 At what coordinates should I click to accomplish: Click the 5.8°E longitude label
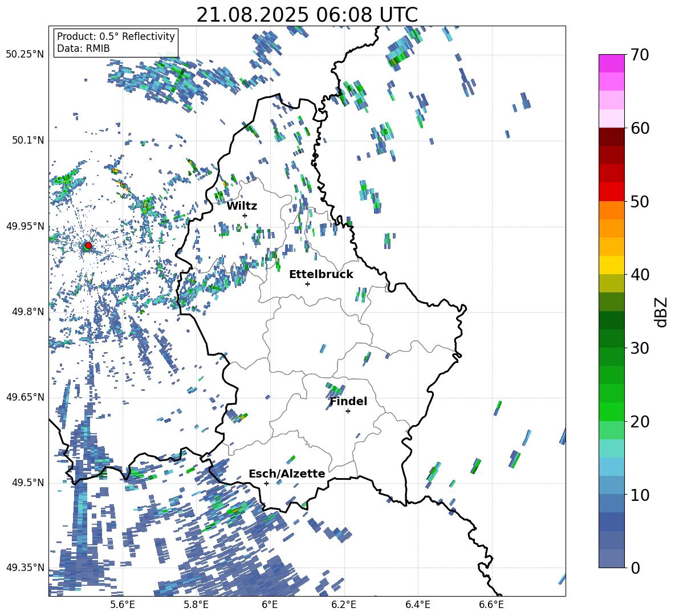196,605
